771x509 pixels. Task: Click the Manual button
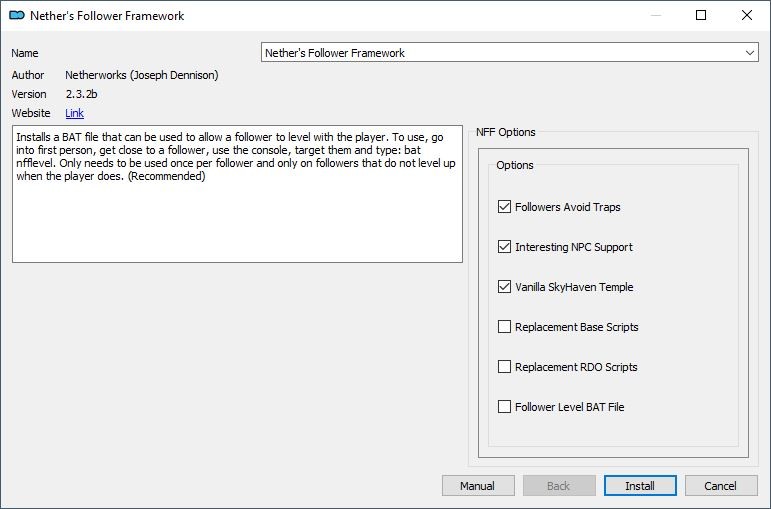coord(478,486)
